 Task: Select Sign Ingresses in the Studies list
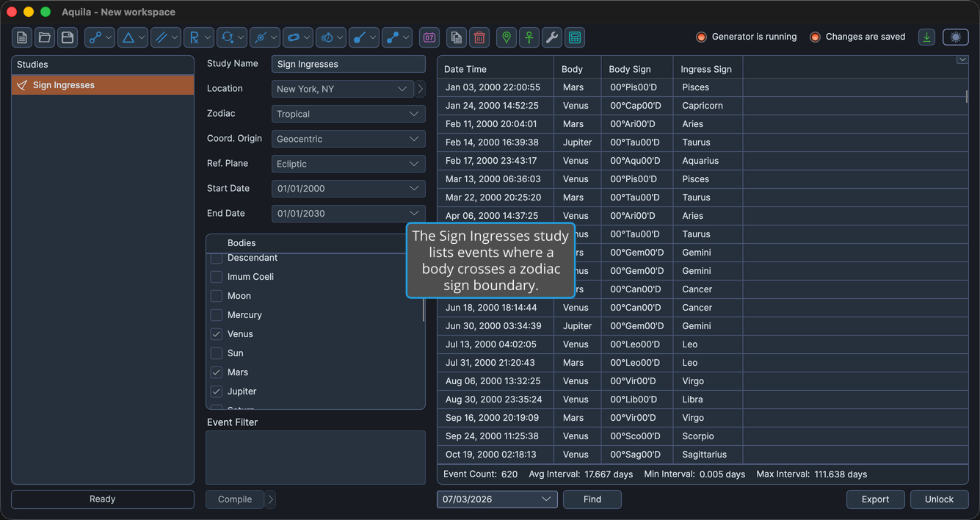(x=103, y=85)
